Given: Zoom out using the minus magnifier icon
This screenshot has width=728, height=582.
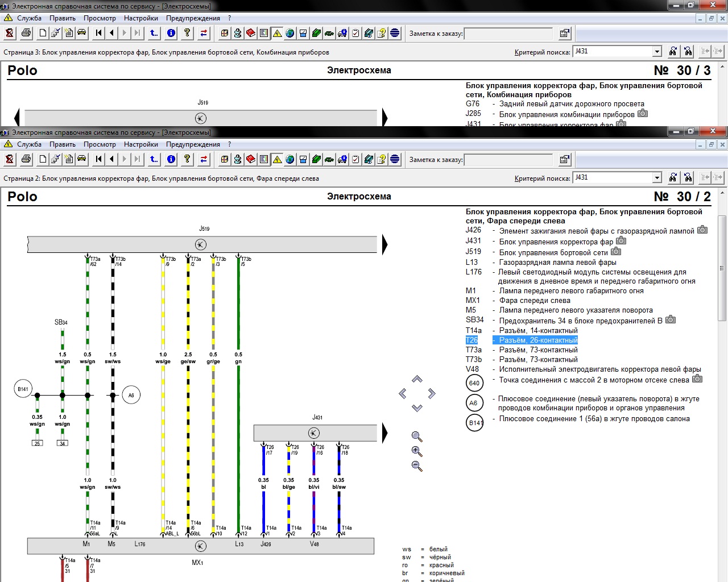Looking at the screenshot, I should tap(417, 466).
